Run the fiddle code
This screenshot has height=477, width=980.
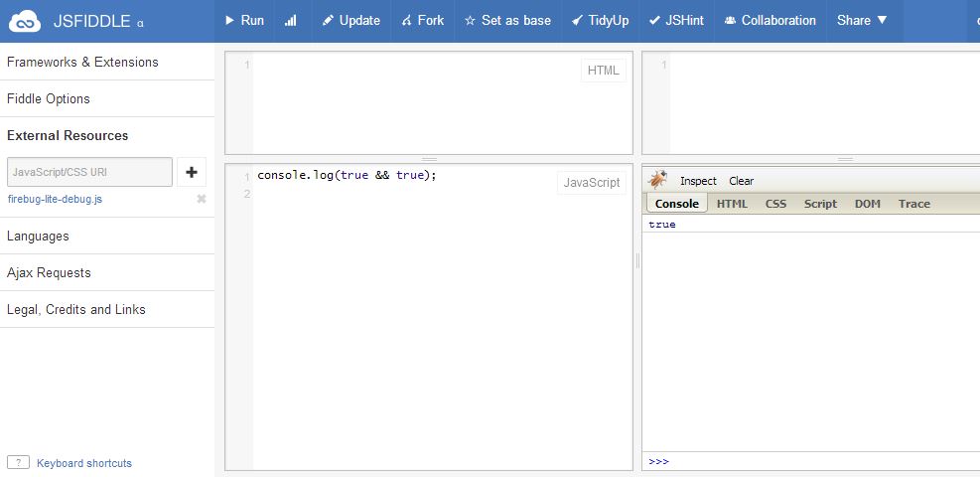coord(244,21)
